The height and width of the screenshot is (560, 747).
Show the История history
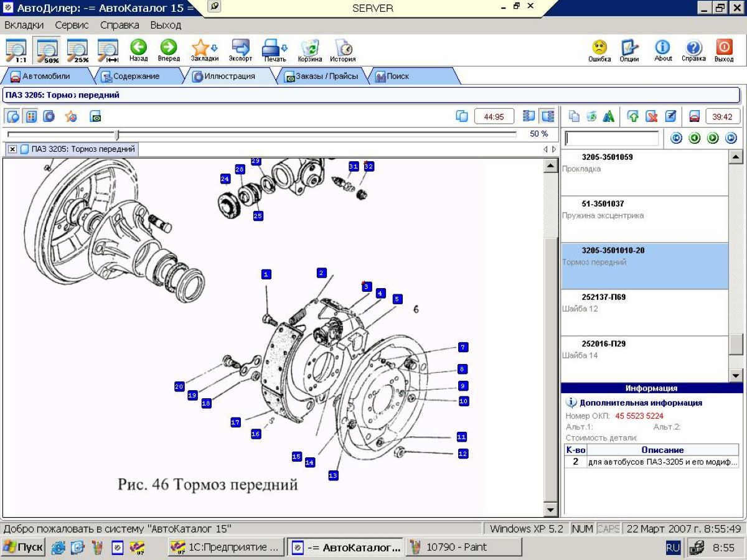[342, 50]
